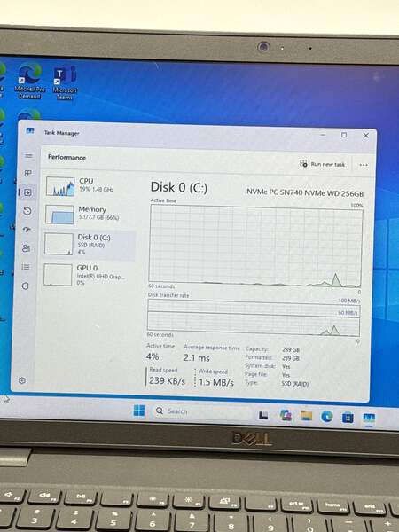Screen dimensions: 399x532
Task: Click the taskbar Search box
Action: tap(202, 411)
